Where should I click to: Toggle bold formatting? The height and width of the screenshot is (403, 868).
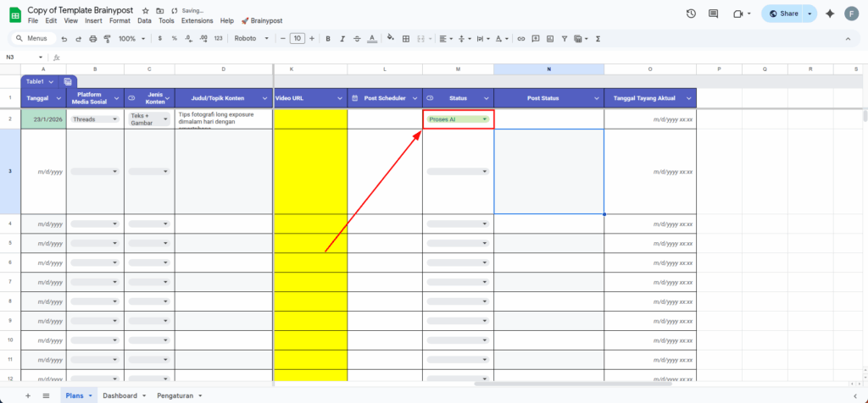[328, 39]
